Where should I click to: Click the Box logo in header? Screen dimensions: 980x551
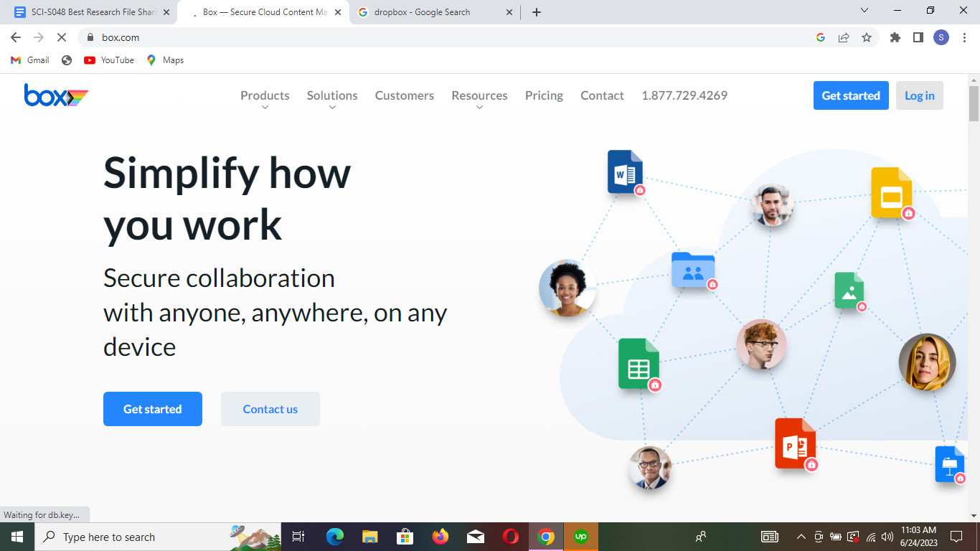coord(56,95)
